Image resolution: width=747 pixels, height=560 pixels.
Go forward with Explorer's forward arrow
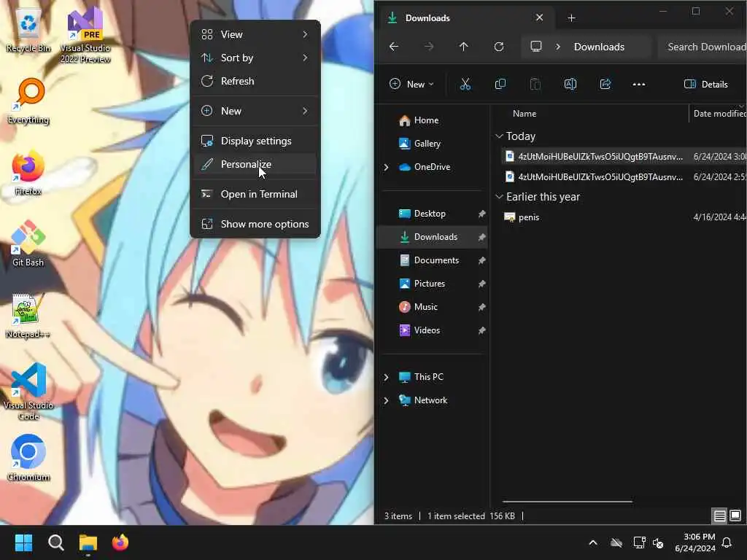tap(429, 47)
